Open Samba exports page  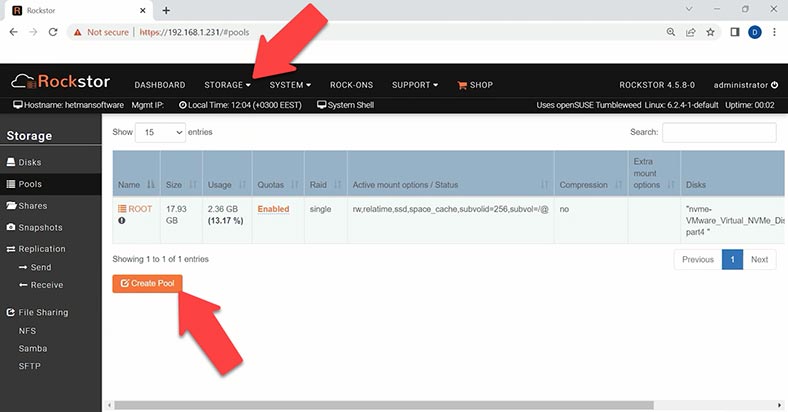33,348
